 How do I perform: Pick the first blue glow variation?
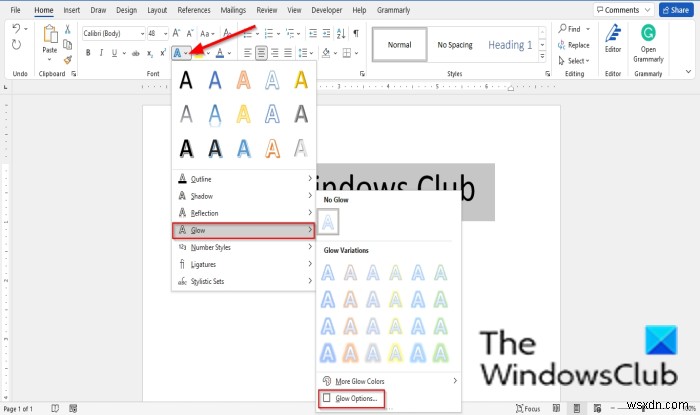point(328,272)
